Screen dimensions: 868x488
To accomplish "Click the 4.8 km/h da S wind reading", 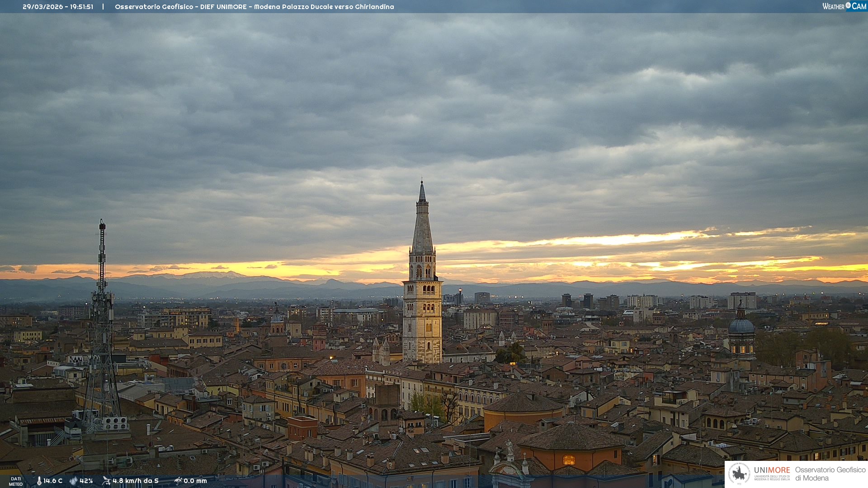I will (x=136, y=481).
